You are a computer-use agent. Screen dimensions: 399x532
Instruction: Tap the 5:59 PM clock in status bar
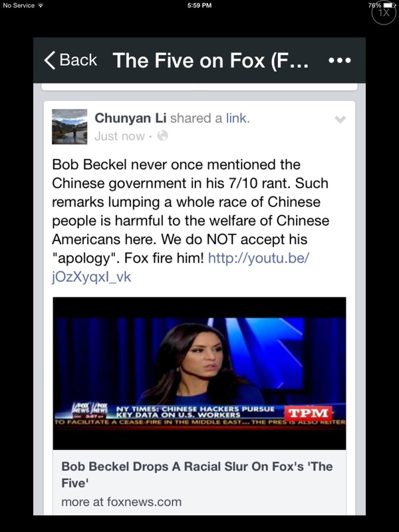pos(199,5)
